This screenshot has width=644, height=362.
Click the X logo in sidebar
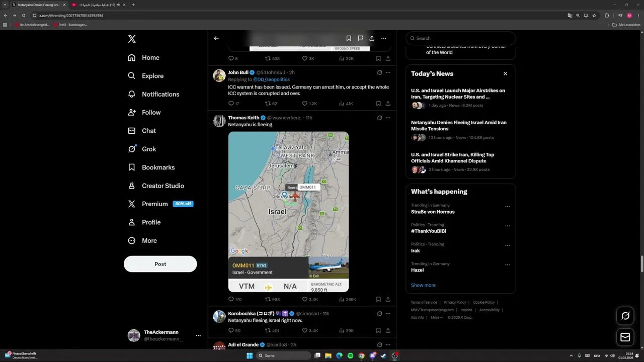(132, 39)
